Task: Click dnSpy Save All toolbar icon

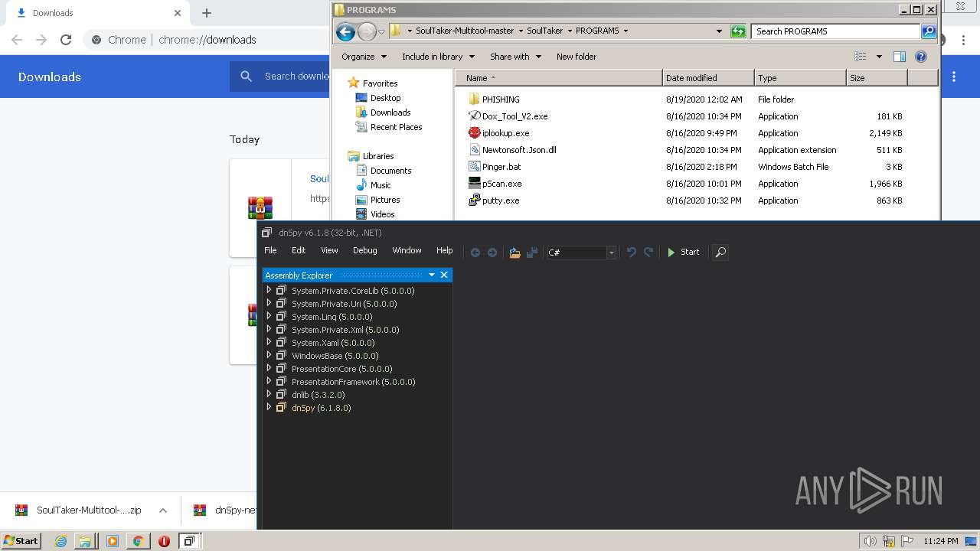Action: [x=532, y=253]
